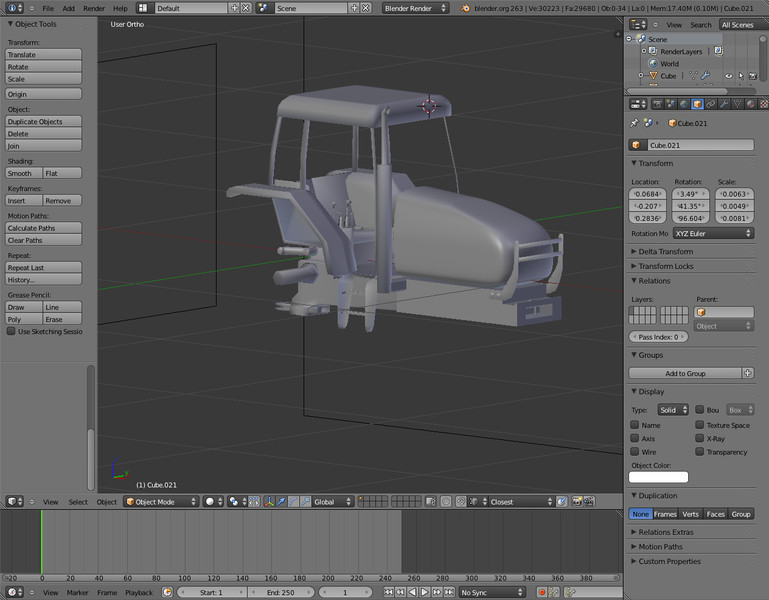The height and width of the screenshot is (600, 769).
Task: Enable the Texture Space checkbox
Action: 700,425
